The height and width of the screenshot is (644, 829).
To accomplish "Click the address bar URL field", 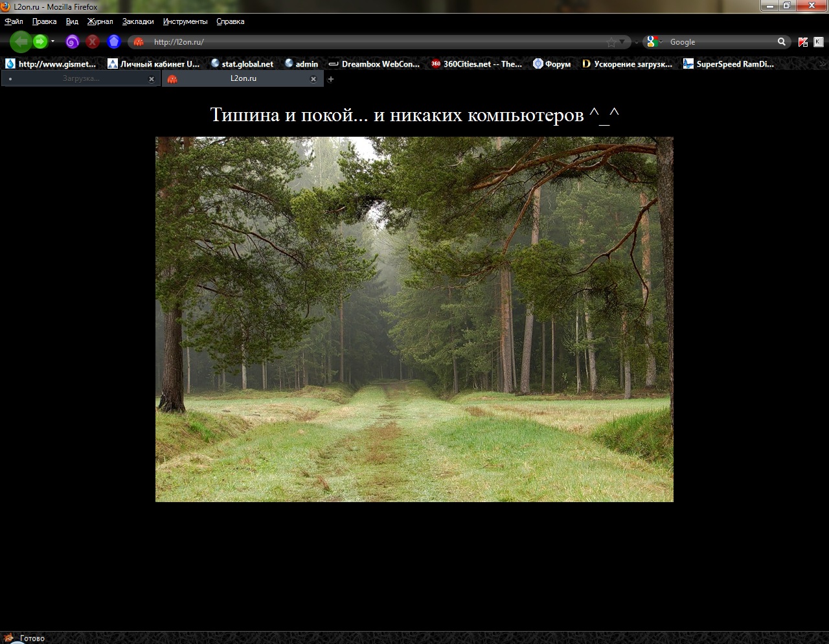I will pos(376,42).
